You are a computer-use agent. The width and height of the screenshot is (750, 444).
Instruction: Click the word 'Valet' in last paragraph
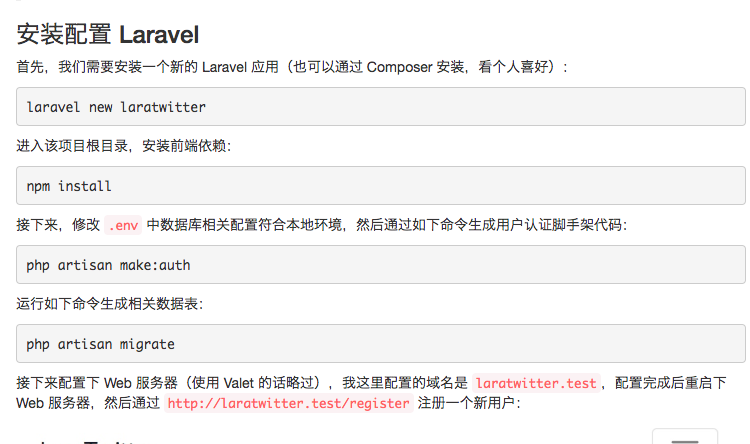(x=239, y=383)
